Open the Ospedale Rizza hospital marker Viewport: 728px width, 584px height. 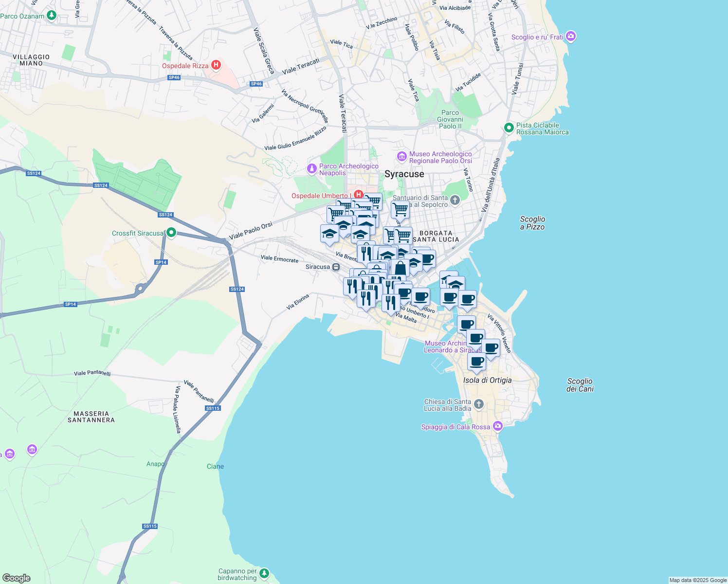pos(217,65)
